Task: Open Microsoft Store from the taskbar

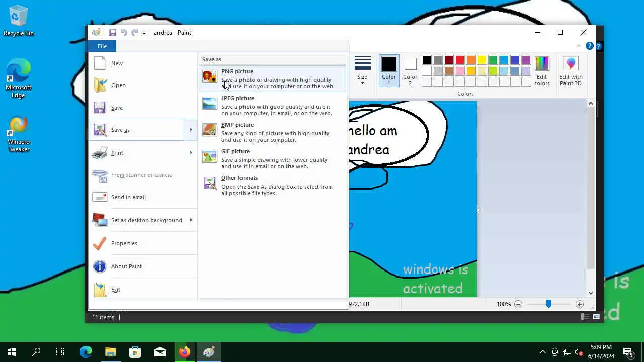Action: tap(135, 352)
